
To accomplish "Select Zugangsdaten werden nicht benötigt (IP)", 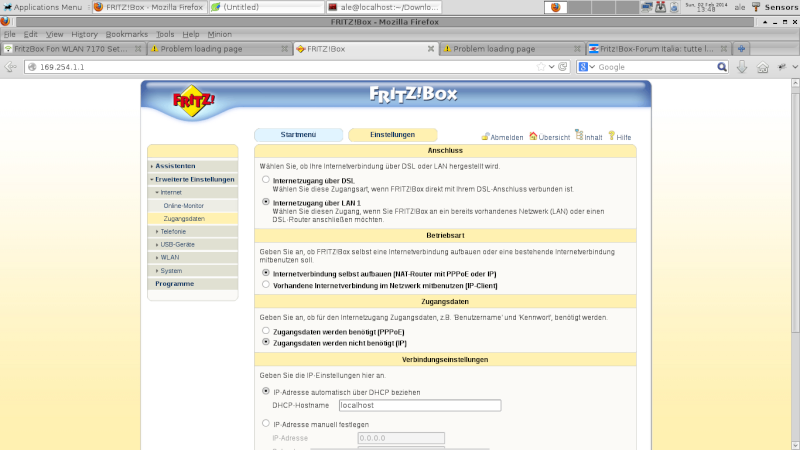I will pos(266,342).
